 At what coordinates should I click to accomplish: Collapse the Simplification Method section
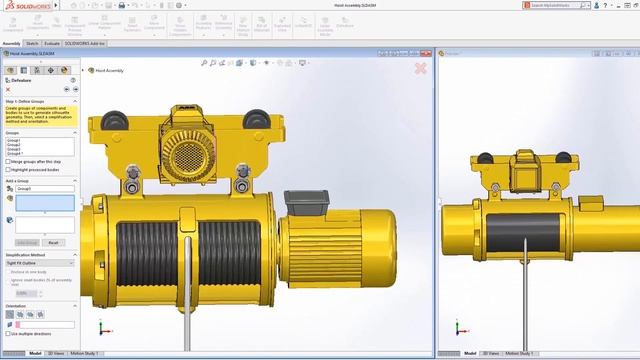[75, 255]
